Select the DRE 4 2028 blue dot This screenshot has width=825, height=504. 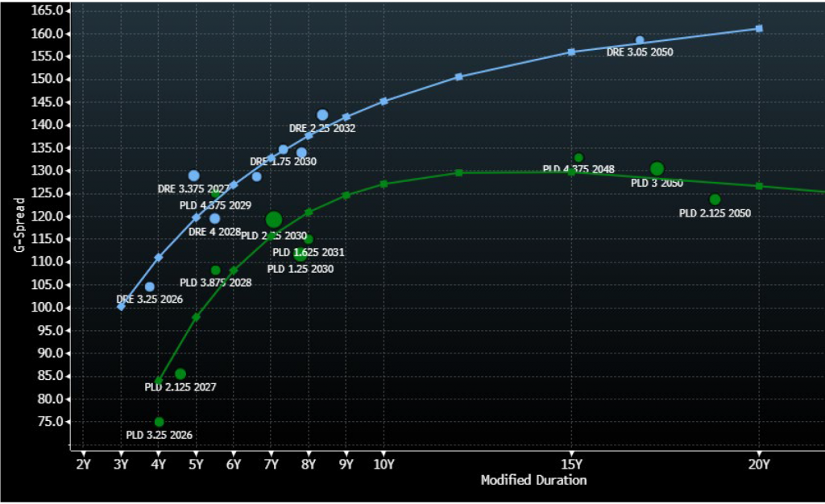point(215,218)
